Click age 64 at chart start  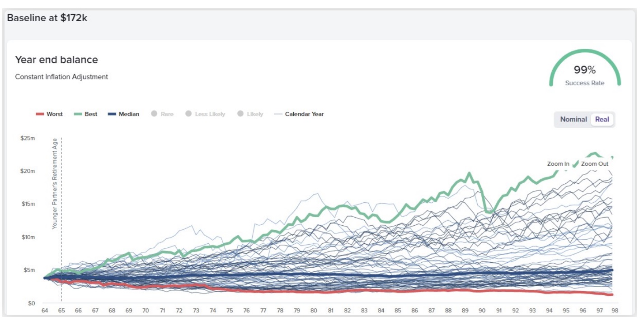pyautogui.click(x=44, y=311)
